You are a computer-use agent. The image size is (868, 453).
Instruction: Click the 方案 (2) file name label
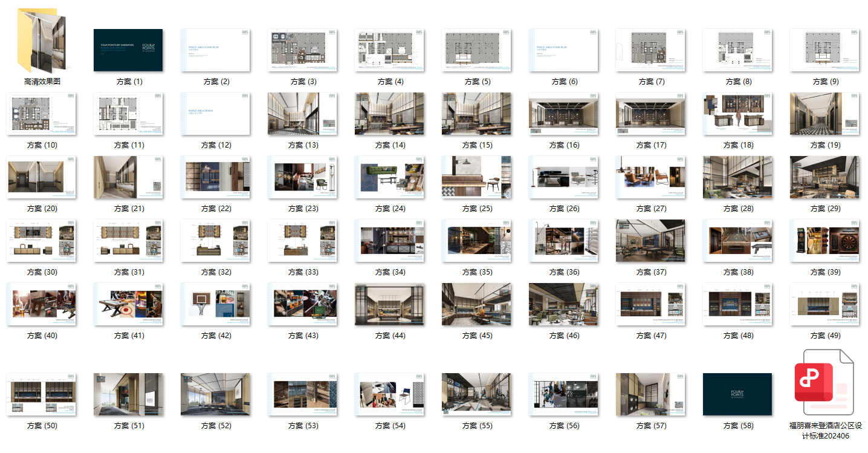point(216,82)
